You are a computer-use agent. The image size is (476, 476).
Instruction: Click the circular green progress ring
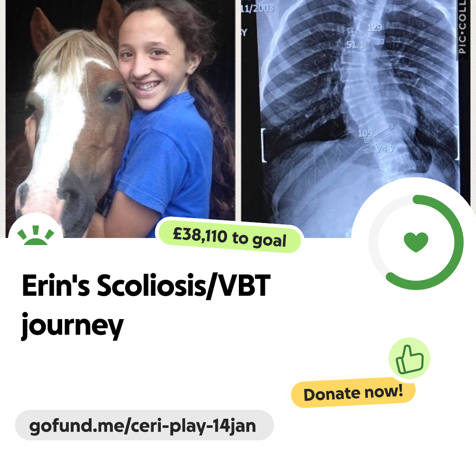point(416,242)
